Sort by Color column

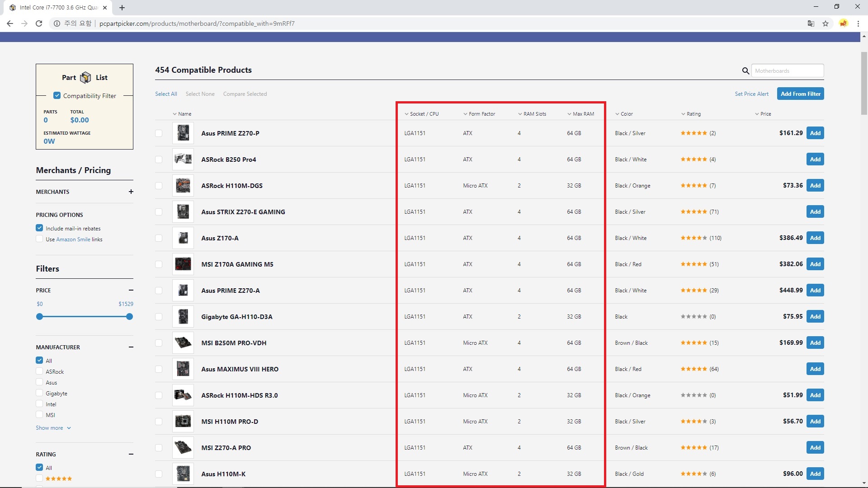(624, 114)
